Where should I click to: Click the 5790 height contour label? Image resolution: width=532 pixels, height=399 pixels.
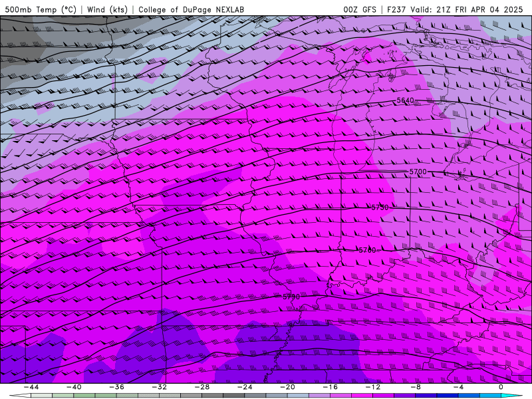(x=291, y=297)
